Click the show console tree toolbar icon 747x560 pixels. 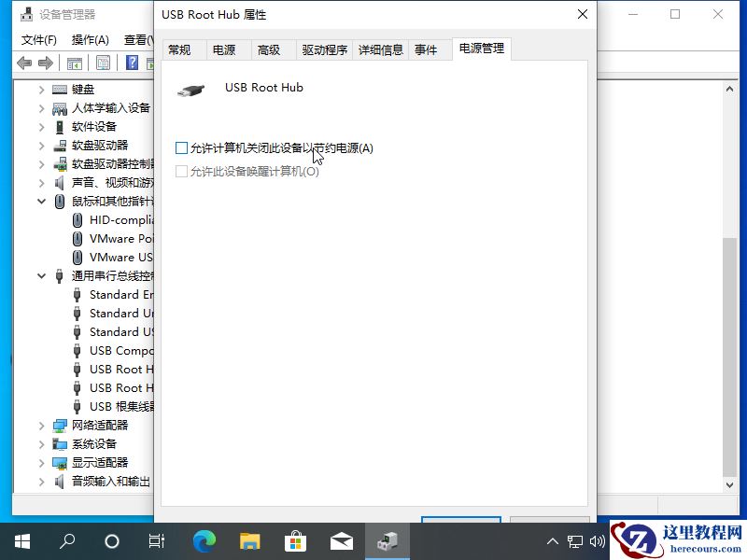tap(75, 63)
